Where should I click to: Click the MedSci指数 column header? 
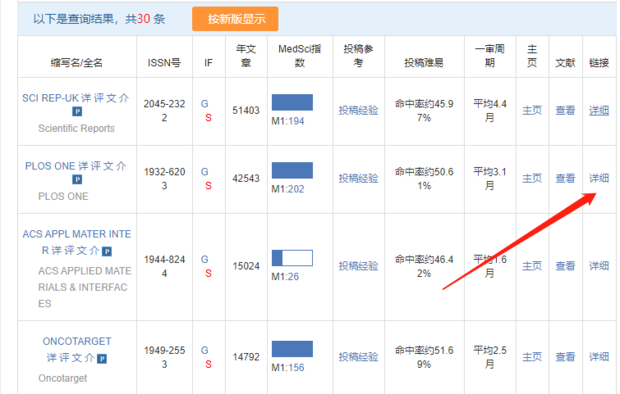pos(300,56)
